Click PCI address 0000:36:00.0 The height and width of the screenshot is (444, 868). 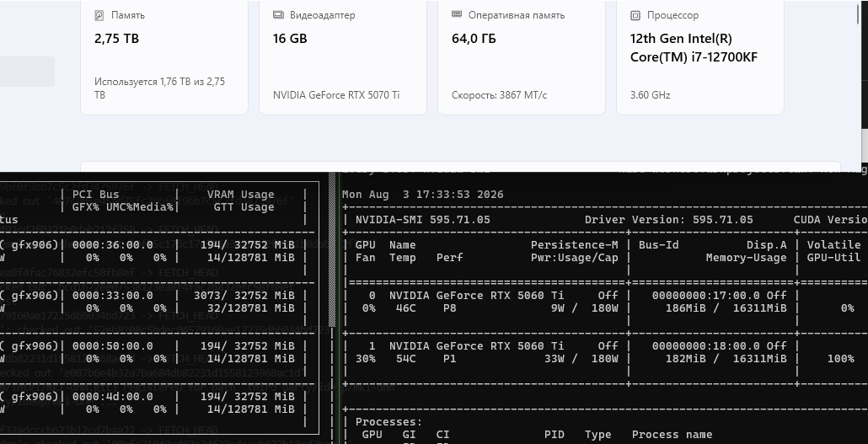coord(112,244)
